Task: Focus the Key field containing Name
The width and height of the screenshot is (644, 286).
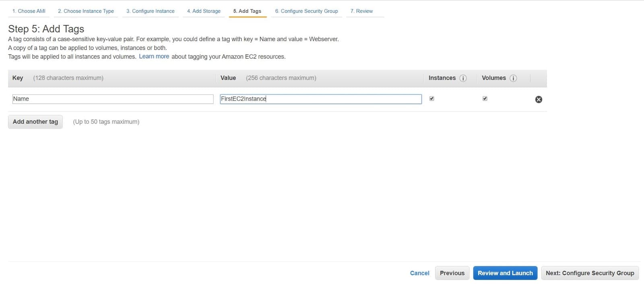Action: point(113,99)
